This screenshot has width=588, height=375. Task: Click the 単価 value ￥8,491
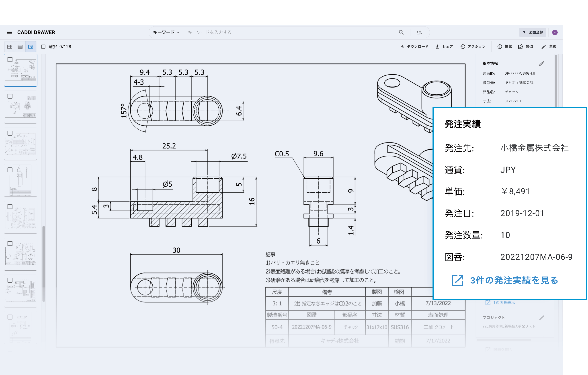(x=515, y=192)
